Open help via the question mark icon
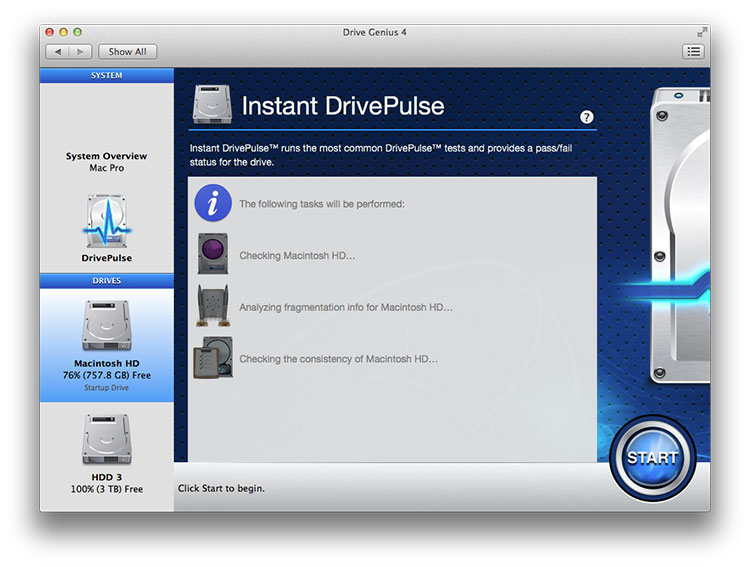This screenshot has height=567, width=750. click(586, 117)
